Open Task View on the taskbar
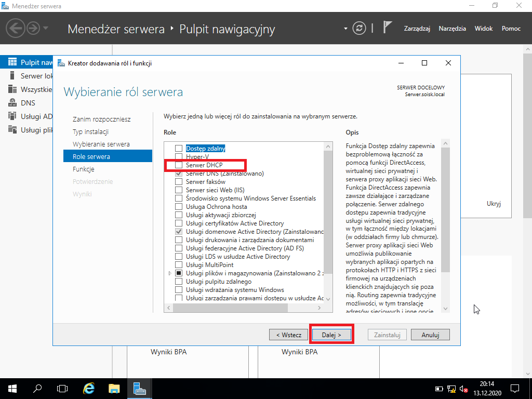Screen dimensions: 532x399 tap(62, 389)
